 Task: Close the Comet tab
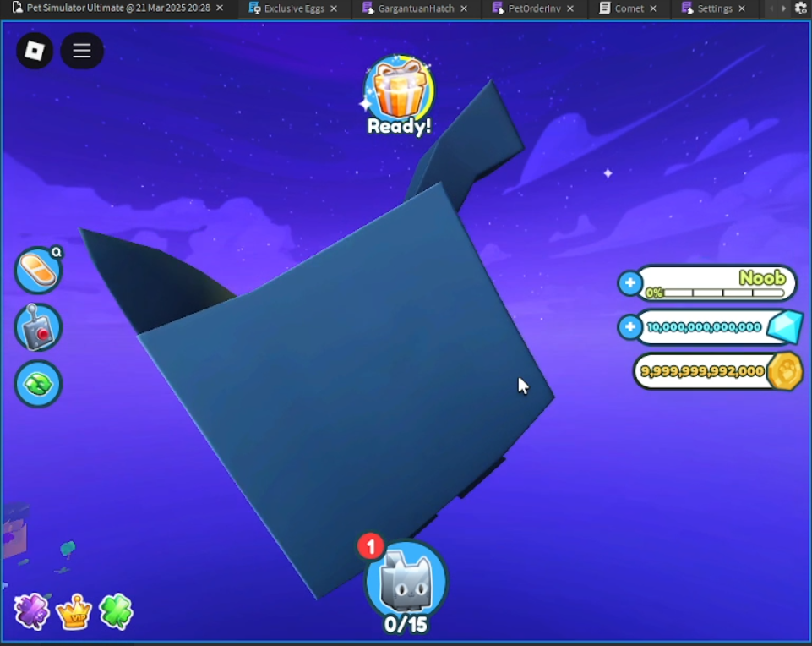pyautogui.click(x=653, y=8)
